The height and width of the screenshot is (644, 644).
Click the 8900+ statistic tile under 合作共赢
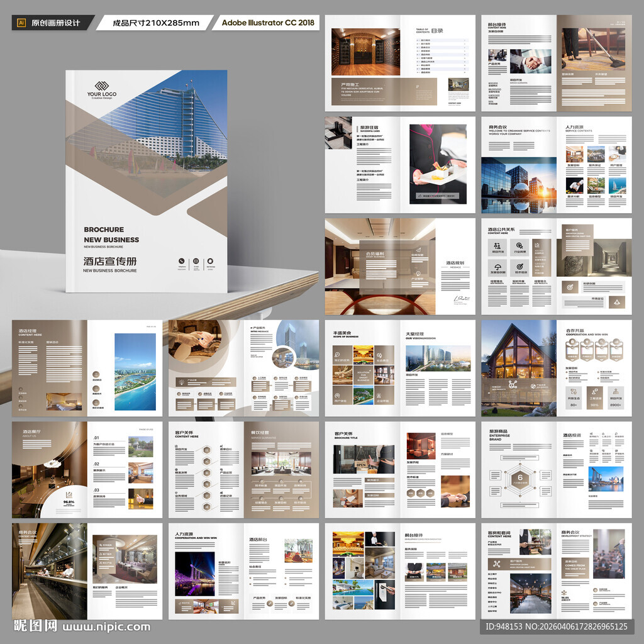point(616,397)
